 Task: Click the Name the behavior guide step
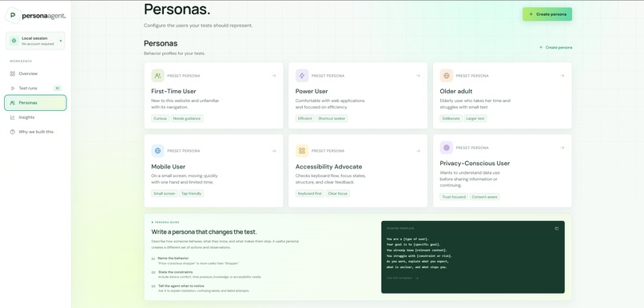pos(195,260)
